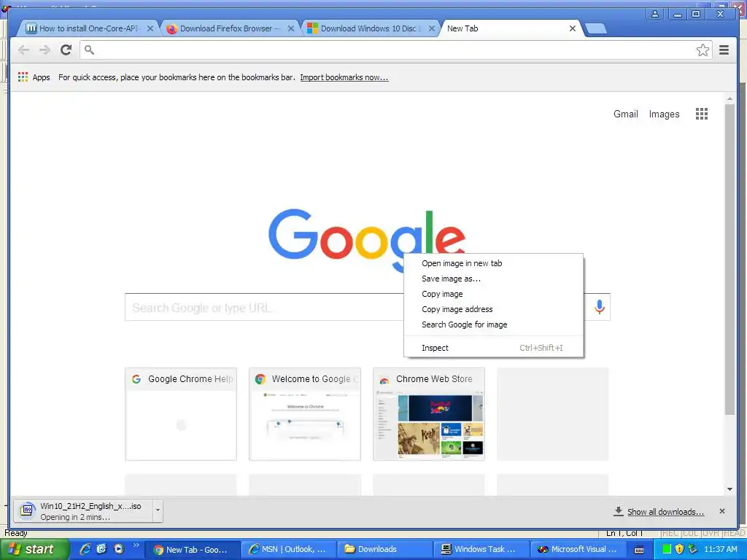Switch to MSN Outlook taskbar button
The height and width of the screenshot is (560, 747).
(288, 549)
